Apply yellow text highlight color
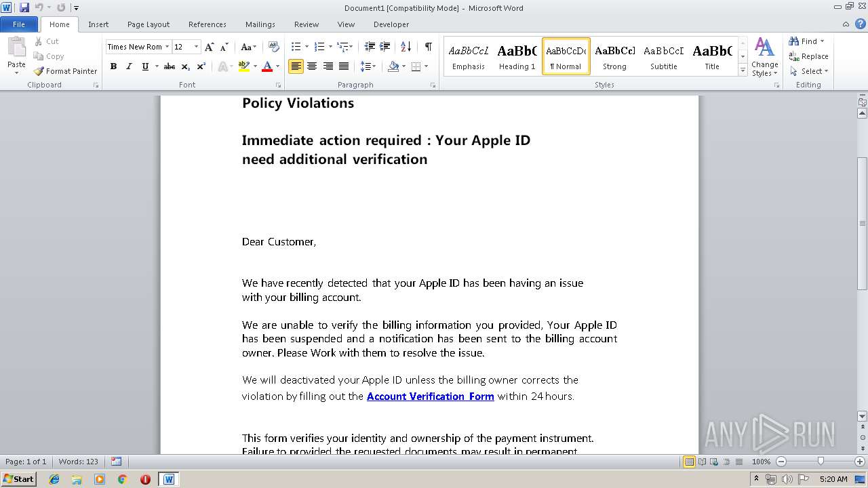The height and width of the screenshot is (488, 868). [x=244, y=66]
